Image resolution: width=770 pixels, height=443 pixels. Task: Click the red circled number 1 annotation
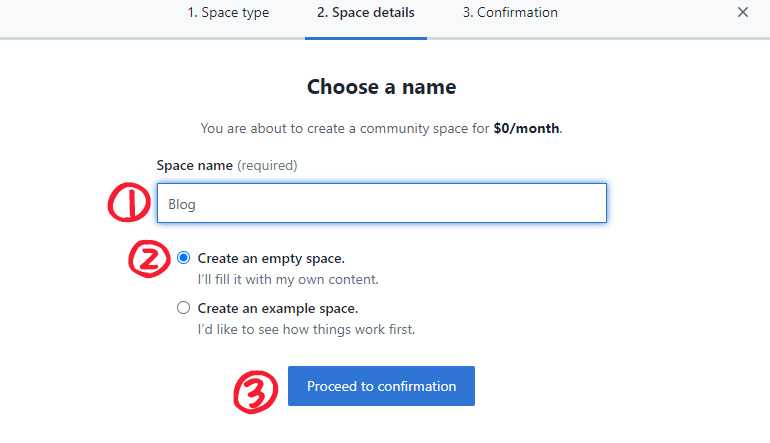pyautogui.click(x=128, y=204)
